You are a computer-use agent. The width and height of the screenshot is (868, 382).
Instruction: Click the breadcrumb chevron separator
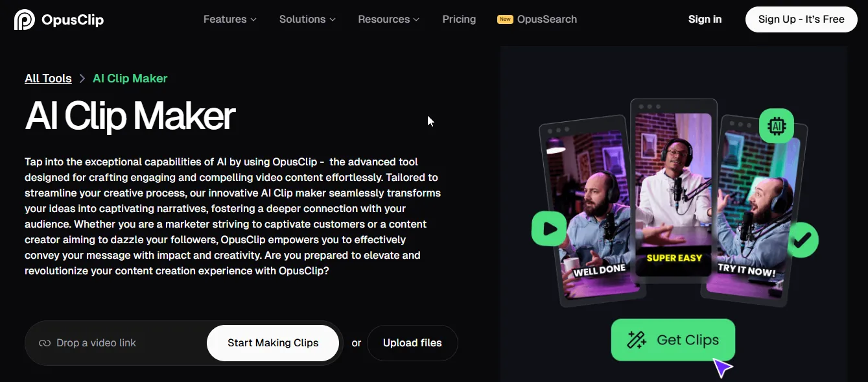point(82,78)
